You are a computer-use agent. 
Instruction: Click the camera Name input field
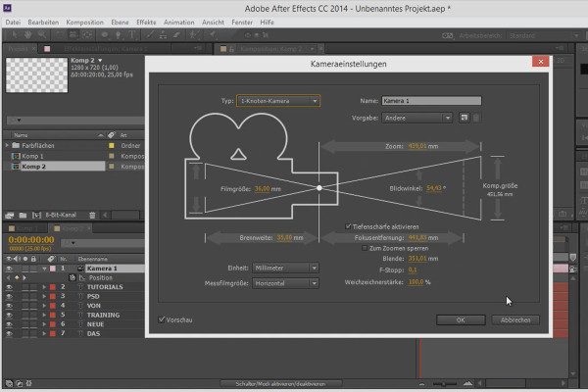click(x=431, y=101)
